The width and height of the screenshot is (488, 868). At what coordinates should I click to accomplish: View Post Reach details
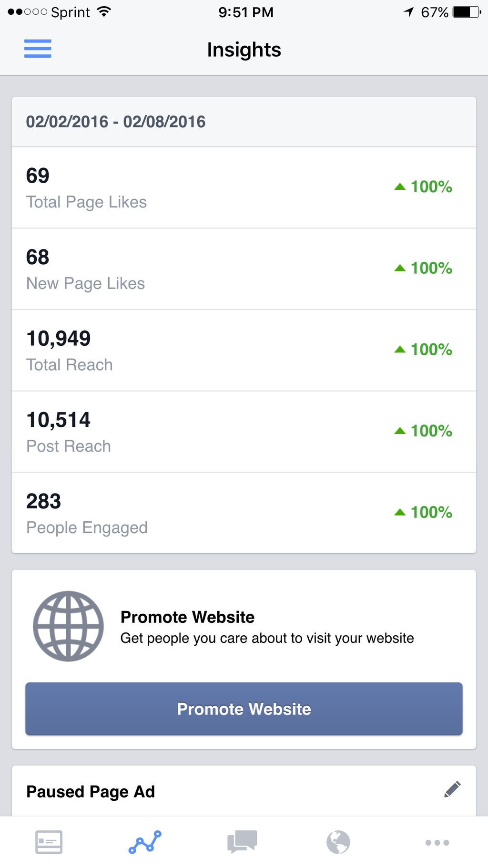pos(244,432)
